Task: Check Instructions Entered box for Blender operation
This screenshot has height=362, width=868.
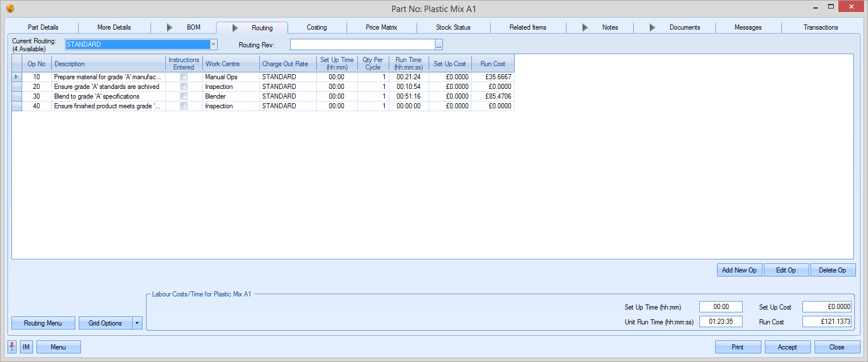Action: coord(184,96)
